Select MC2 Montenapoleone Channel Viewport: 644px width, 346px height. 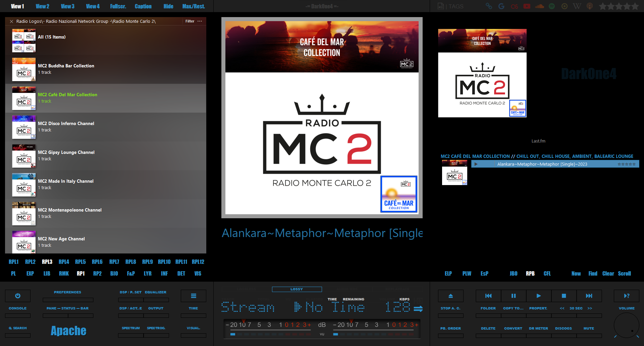(x=106, y=214)
